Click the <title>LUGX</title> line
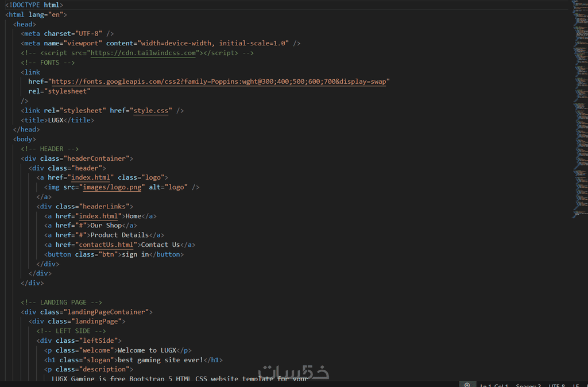Viewport: 588px width, 387px height. coord(57,120)
